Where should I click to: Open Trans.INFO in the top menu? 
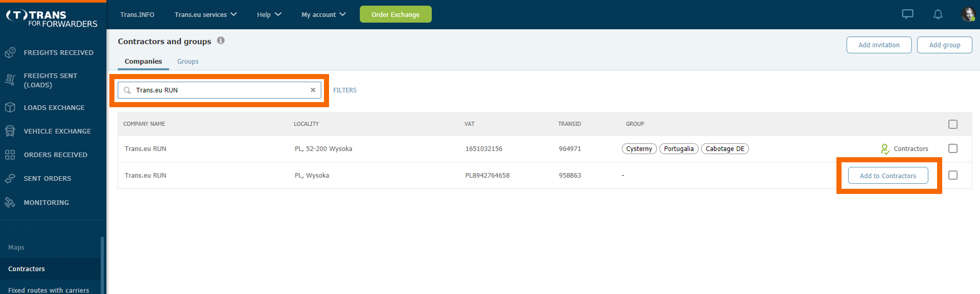137,14
